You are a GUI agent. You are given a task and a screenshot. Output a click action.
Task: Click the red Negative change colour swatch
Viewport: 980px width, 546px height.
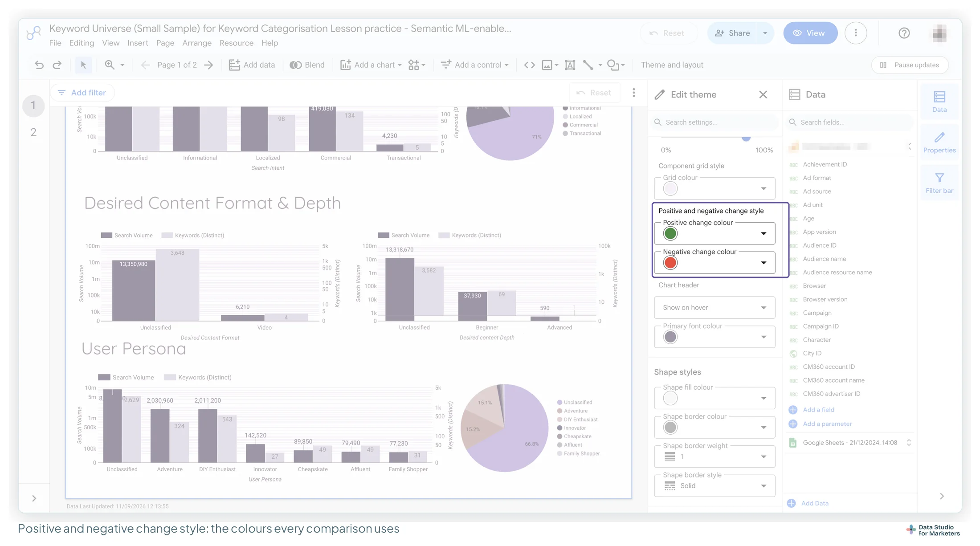coord(670,263)
